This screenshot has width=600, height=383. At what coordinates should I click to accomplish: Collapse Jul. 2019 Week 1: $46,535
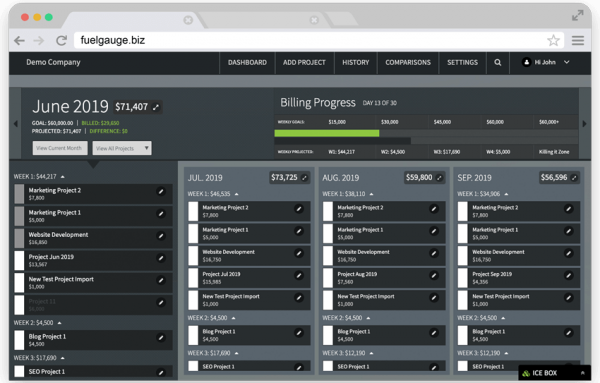[x=236, y=194]
